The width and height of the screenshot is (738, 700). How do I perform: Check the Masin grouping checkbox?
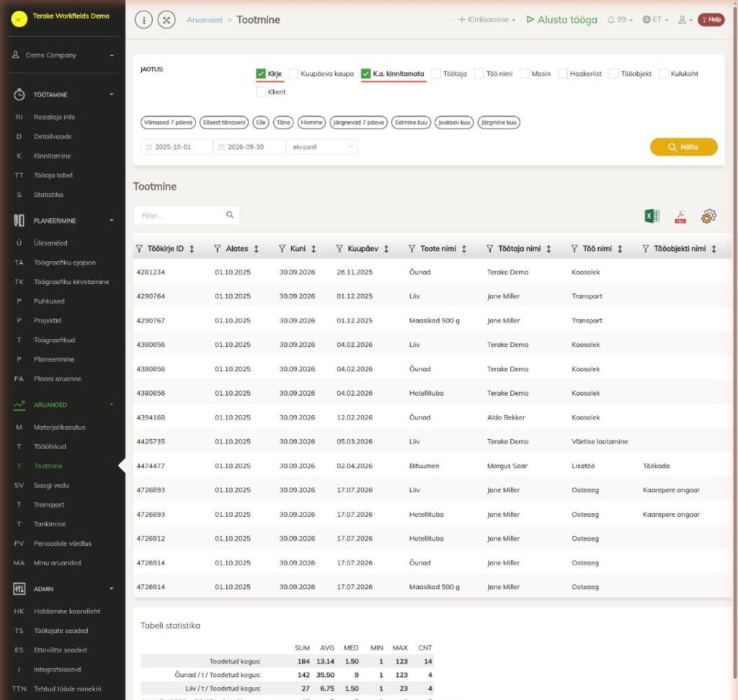(525, 74)
